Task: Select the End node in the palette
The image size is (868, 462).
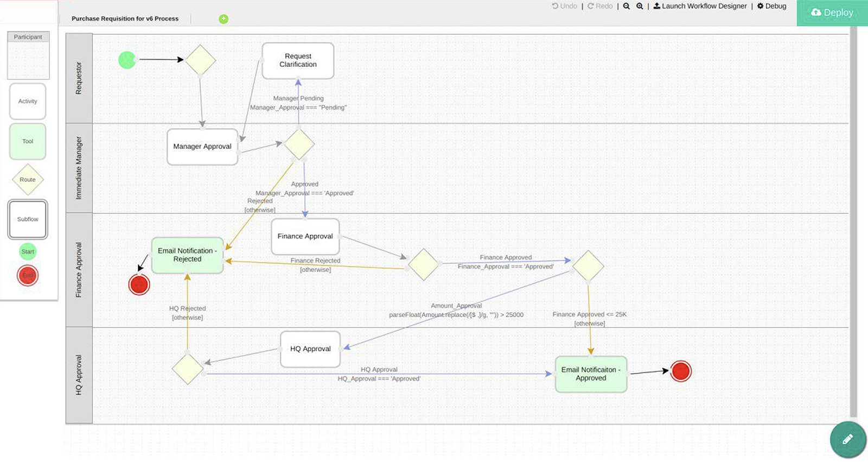Action: [28, 275]
